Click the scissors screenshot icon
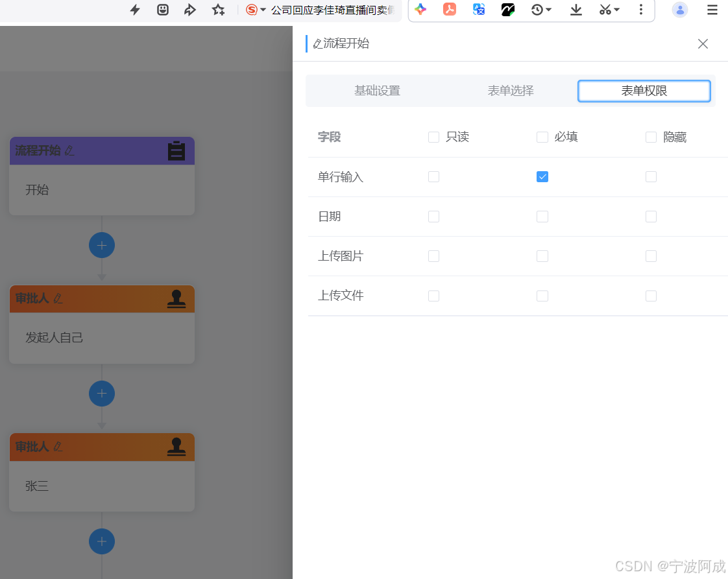The width and height of the screenshot is (728, 579). tap(605, 9)
